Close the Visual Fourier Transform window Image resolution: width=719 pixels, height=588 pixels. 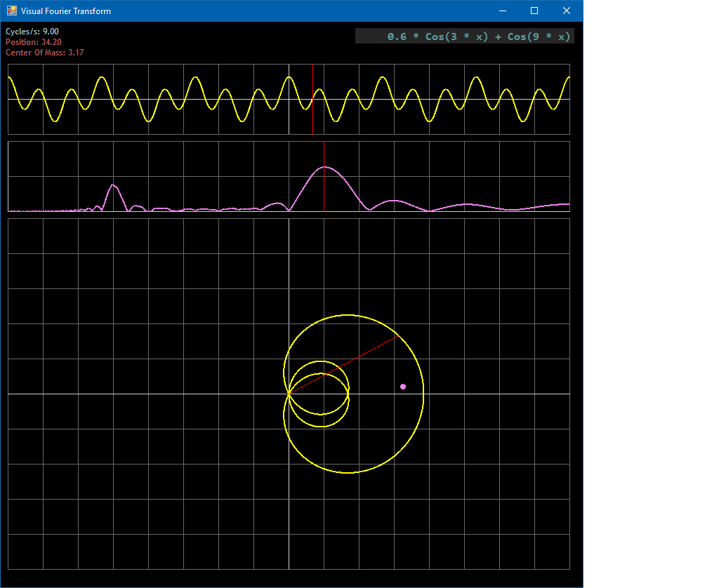tap(567, 11)
